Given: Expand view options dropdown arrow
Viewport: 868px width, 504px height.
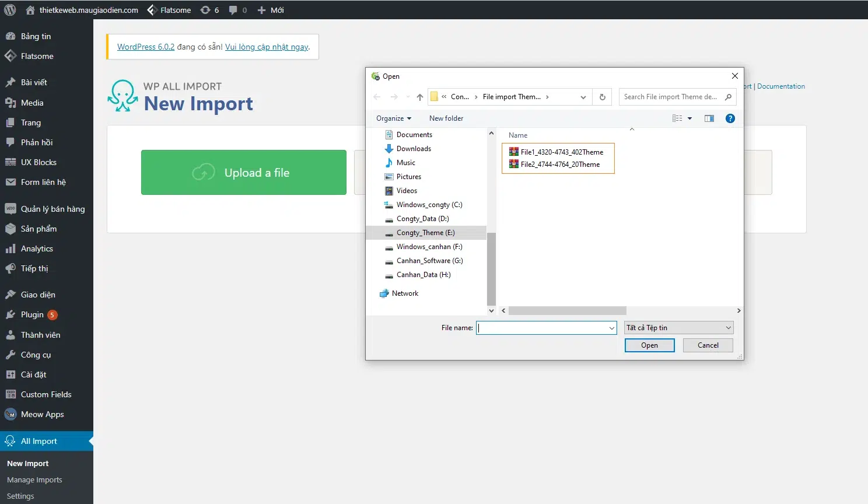Looking at the screenshot, I should click(689, 118).
